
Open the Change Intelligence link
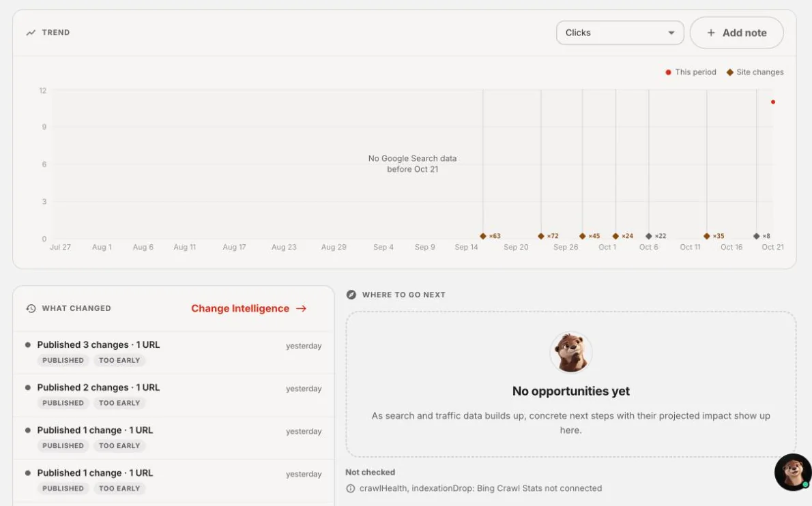click(249, 308)
